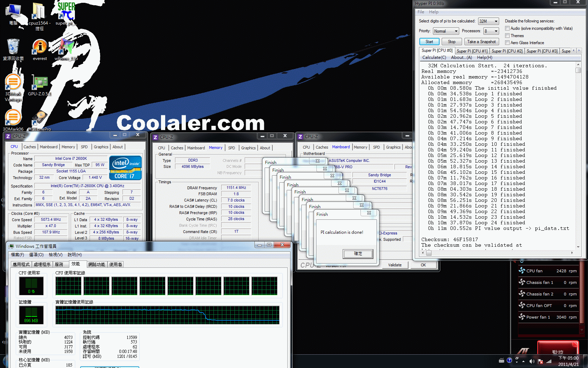
Task: Click the blue help question-mark tray icon
Action: point(509,360)
